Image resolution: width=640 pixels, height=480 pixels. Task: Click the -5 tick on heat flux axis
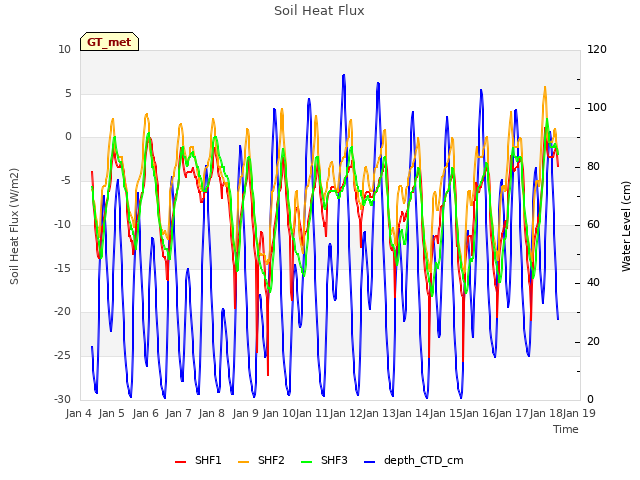tap(66, 181)
